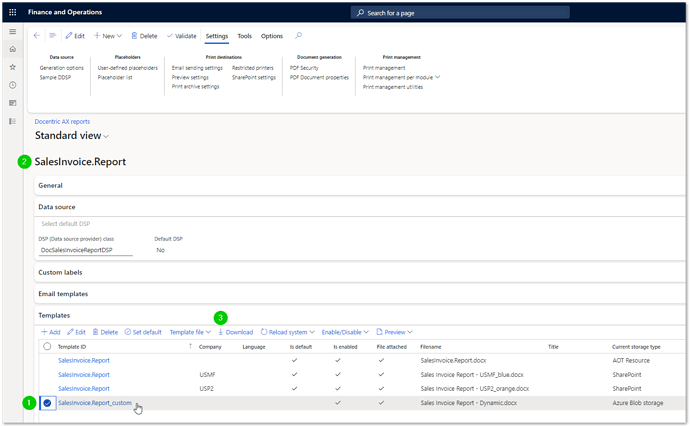Viewport: 690px width, 426px height.
Task: Click Download in Templates toolbar
Action: point(235,332)
